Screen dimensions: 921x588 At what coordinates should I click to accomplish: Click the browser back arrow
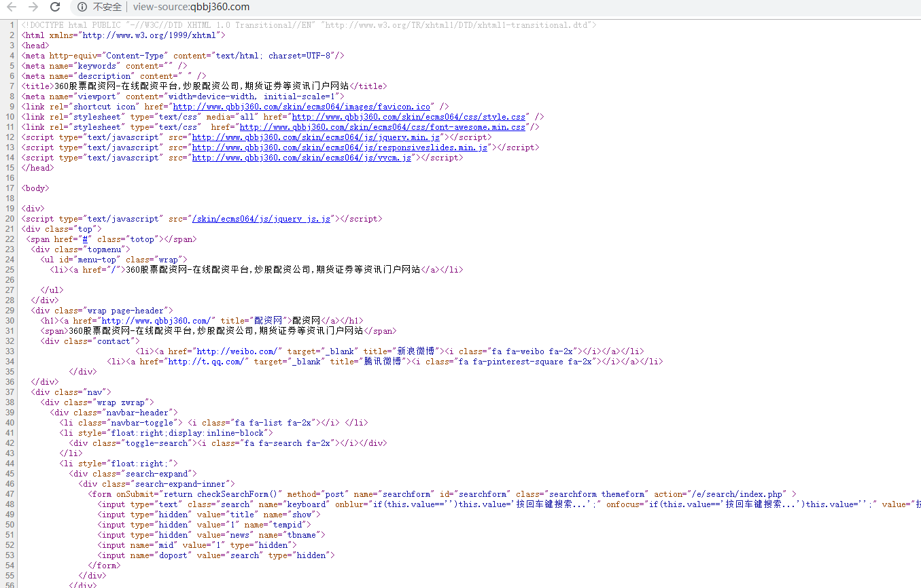tap(11, 7)
